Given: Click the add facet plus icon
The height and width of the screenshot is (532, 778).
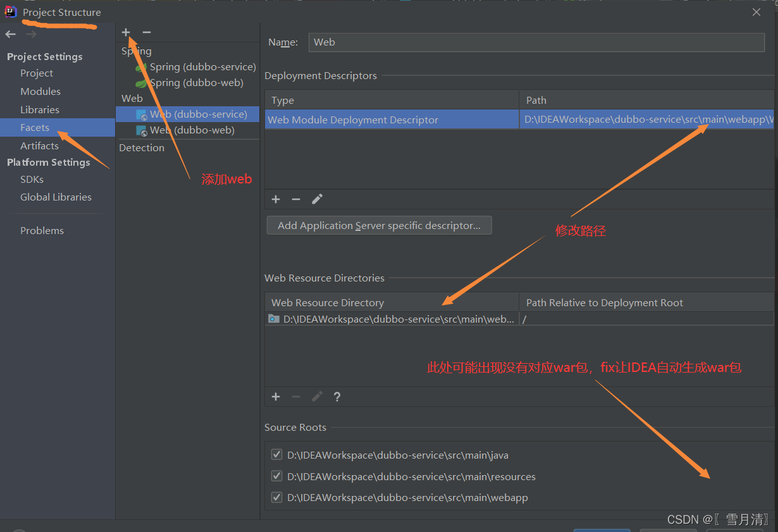Looking at the screenshot, I should point(126,32).
